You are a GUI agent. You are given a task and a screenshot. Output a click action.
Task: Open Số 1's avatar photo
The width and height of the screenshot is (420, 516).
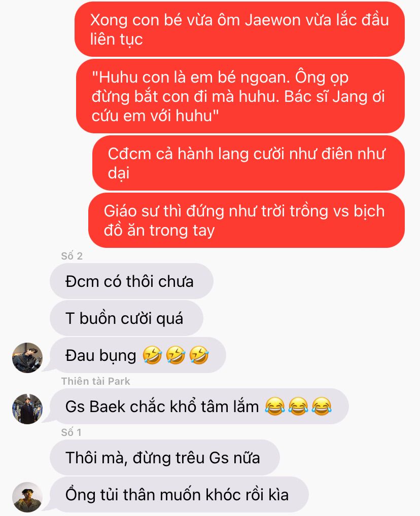[27, 497]
